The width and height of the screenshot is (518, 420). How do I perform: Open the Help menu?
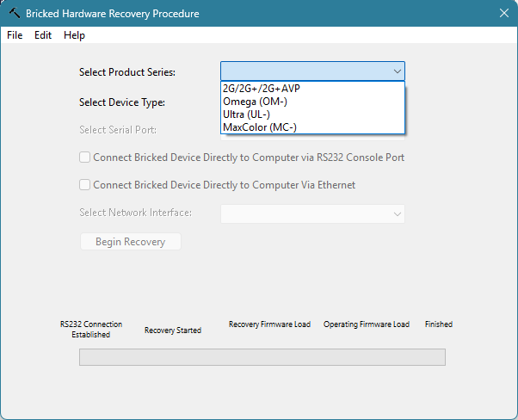pos(74,35)
